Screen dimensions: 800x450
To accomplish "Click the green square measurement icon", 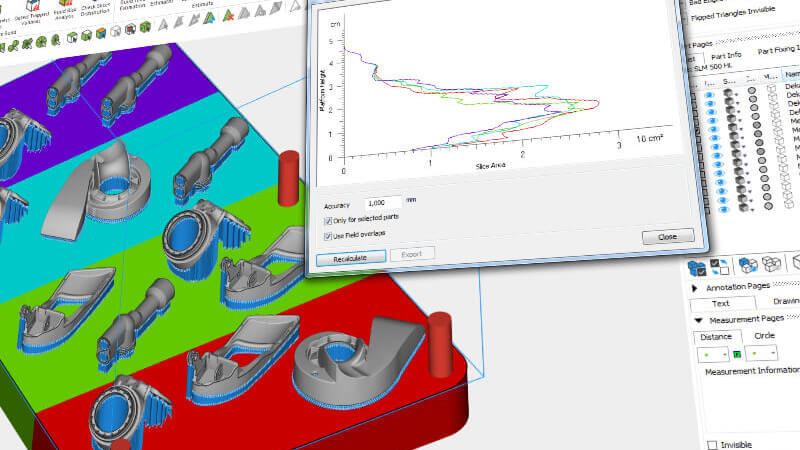I will point(735,354).
